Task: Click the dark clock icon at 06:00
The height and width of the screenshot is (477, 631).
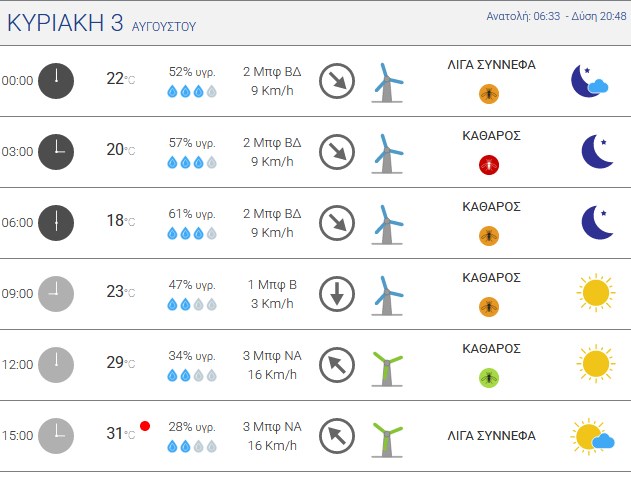Action: [x=56, y=223]
